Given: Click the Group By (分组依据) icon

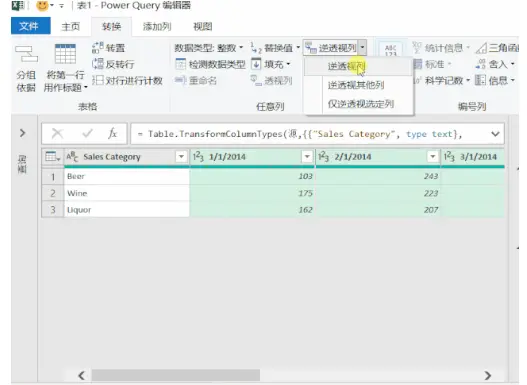Looking at the screenshot, I should (26, 54).
